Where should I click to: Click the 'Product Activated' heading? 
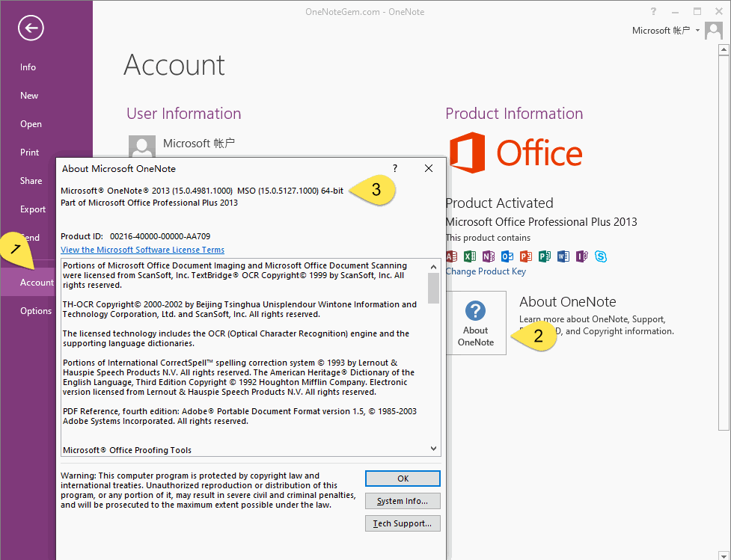(x=499, y=203)
